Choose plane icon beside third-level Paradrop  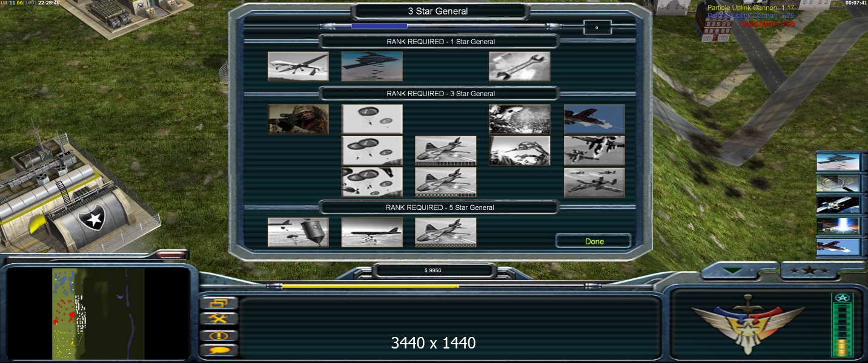pyautogui.click(x=446, y=182)
